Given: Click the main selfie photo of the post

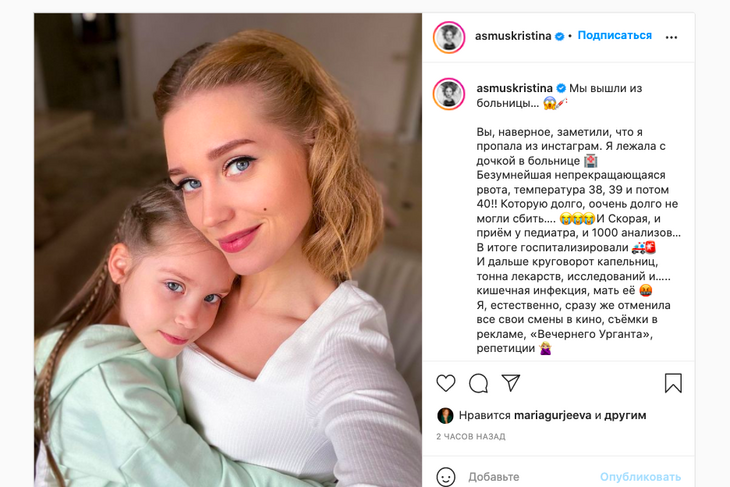Looking at the screenshot, I should point(228,250).
